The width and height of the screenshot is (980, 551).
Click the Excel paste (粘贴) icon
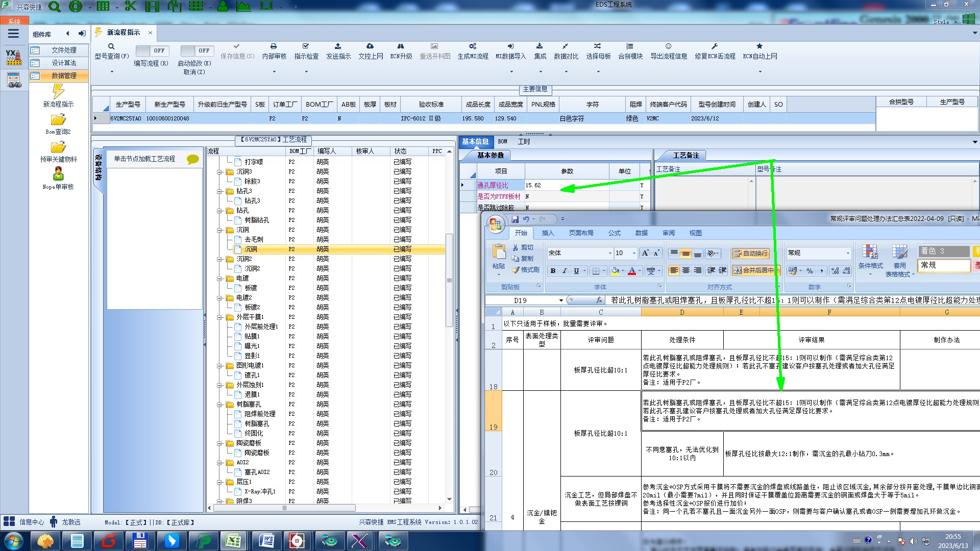499,253
